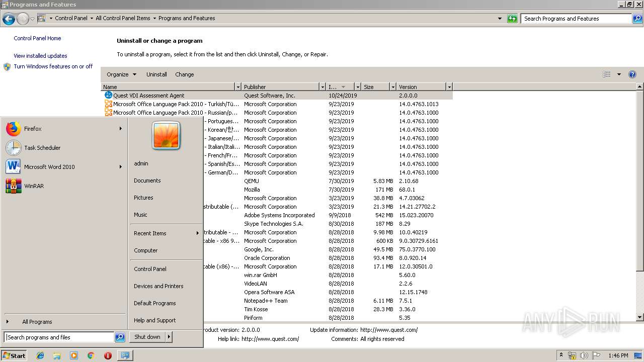644x362 pixels.
Task: Launch WinRAR from the Start menu
Action: point(64,186)
